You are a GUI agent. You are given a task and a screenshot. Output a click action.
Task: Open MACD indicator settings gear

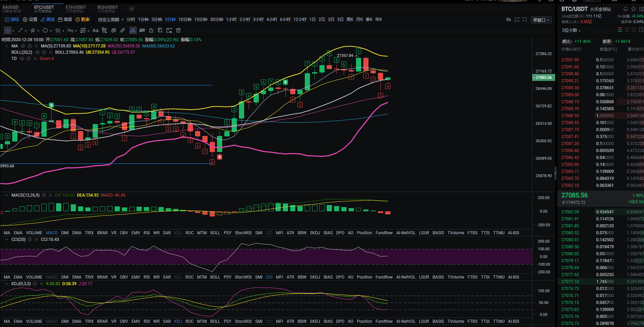pyautogui.click(x=44, y=196)
